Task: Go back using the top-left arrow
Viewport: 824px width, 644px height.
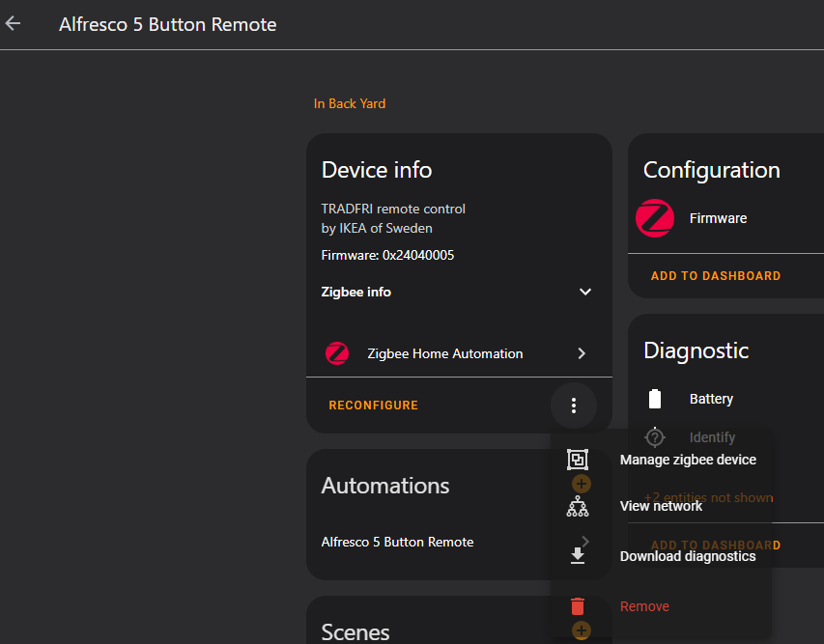Action: coord(14,24)
